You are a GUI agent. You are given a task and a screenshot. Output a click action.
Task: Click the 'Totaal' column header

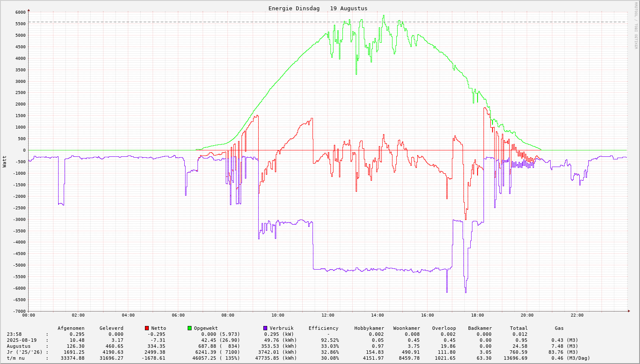point(519,328)
